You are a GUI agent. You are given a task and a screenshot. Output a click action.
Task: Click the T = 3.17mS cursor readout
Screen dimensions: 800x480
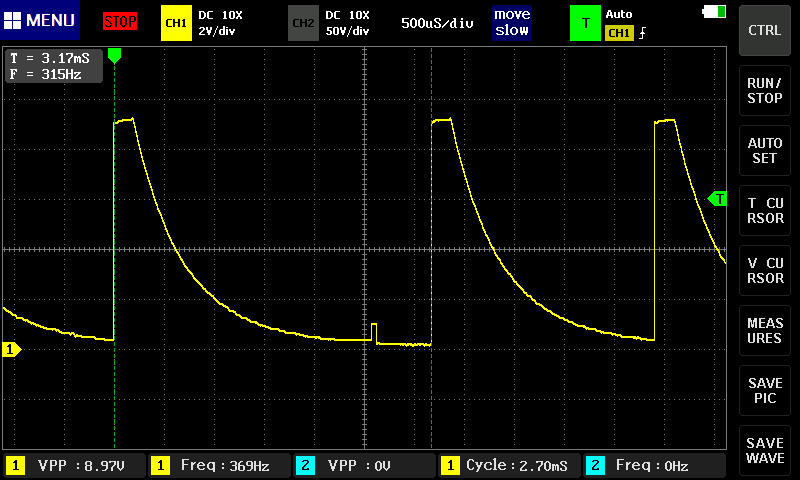coord(50,58)
